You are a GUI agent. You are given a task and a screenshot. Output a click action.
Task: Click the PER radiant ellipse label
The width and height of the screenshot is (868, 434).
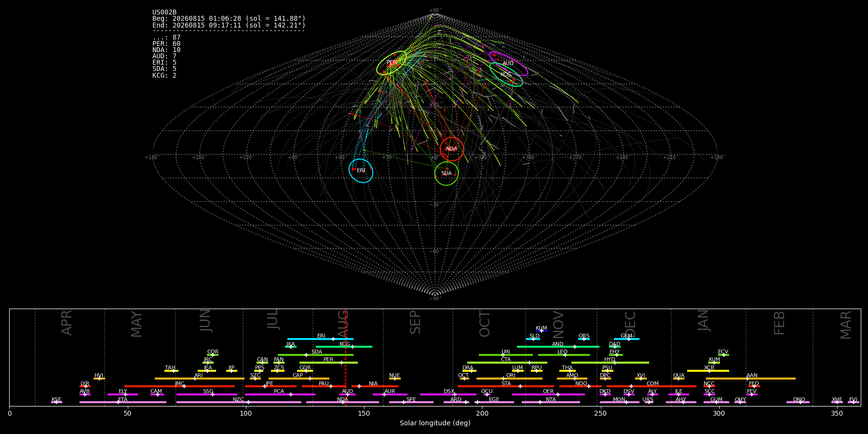[x=392, y=63]
